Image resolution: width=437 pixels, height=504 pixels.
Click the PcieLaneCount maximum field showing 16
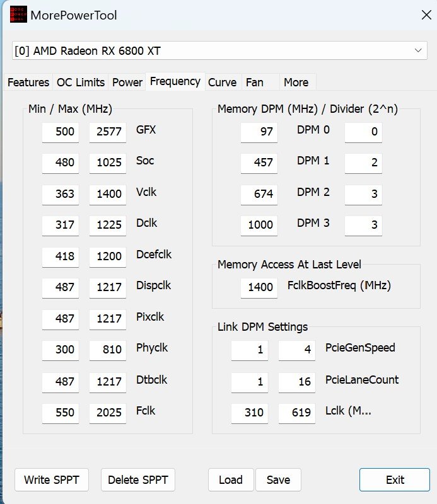point(297,382)
